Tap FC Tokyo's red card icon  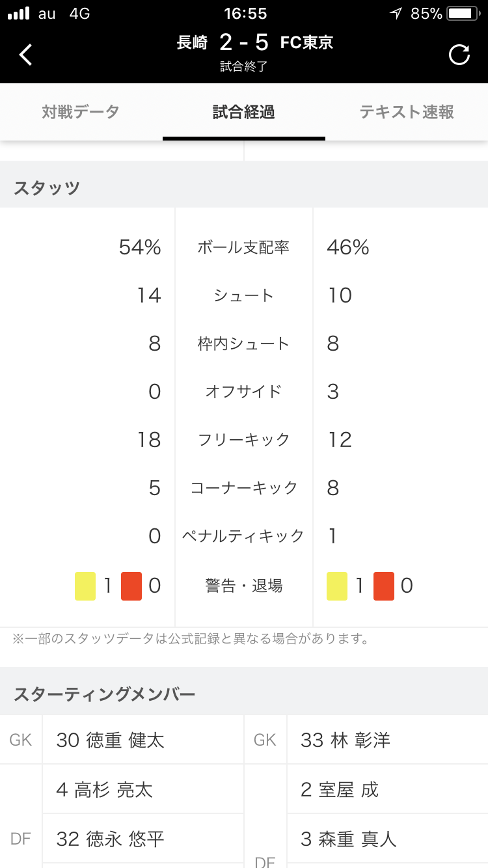(384, 586)
